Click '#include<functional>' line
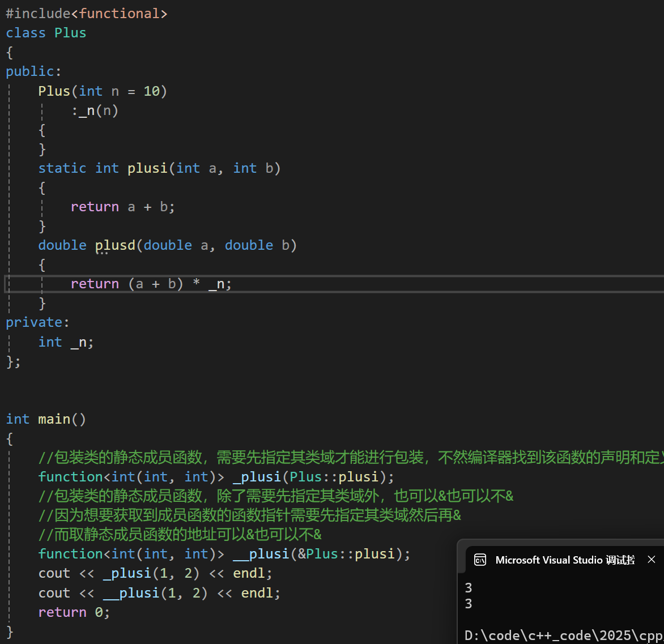664x644 pixels. tap(86, 14)
